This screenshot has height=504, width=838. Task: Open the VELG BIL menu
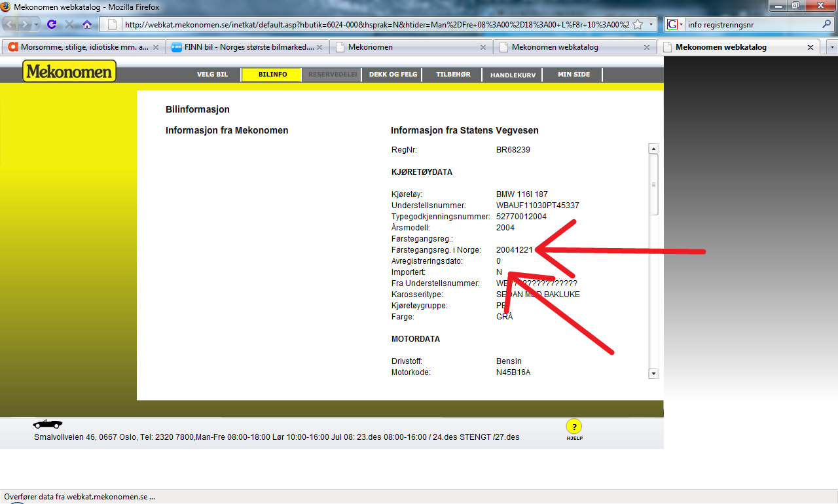coord(212,75)
